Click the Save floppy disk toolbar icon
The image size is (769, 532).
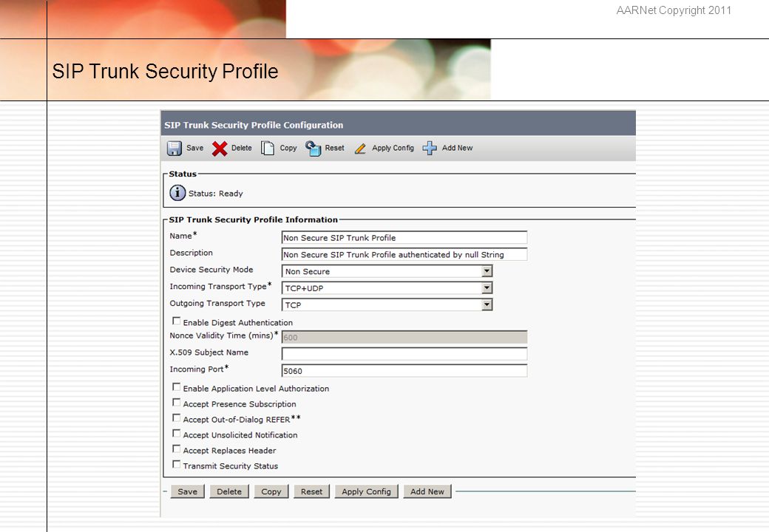click(174, 148)
